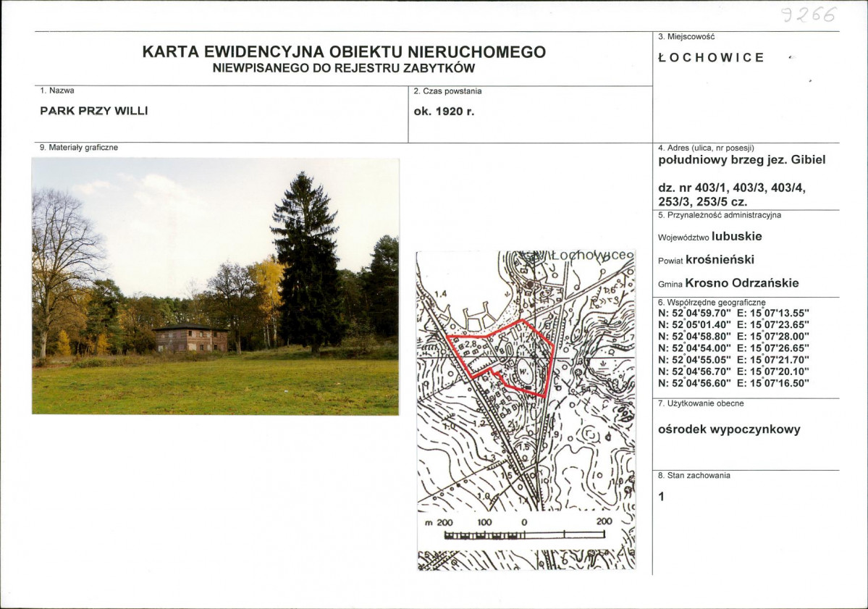Click the label '6. Współrzędne geograficzne'
Screen dimensions: 868x609
[712, 302]
